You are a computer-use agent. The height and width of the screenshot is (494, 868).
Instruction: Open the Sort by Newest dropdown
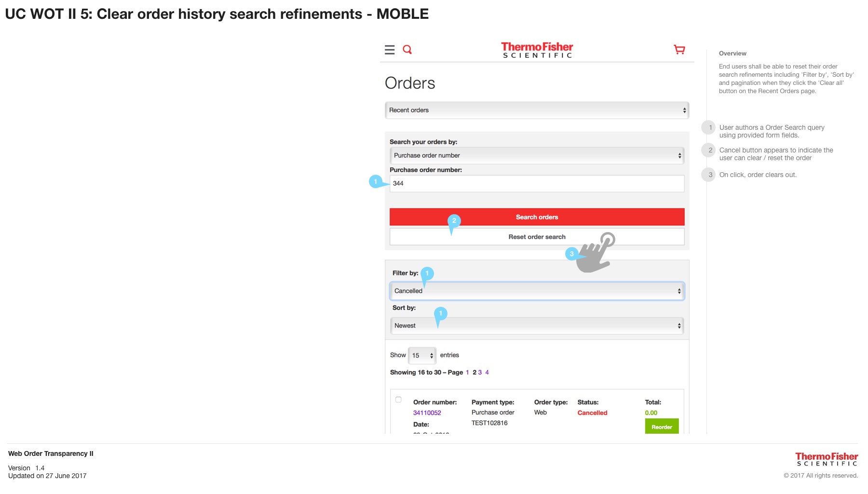click(x=537, y=326)
